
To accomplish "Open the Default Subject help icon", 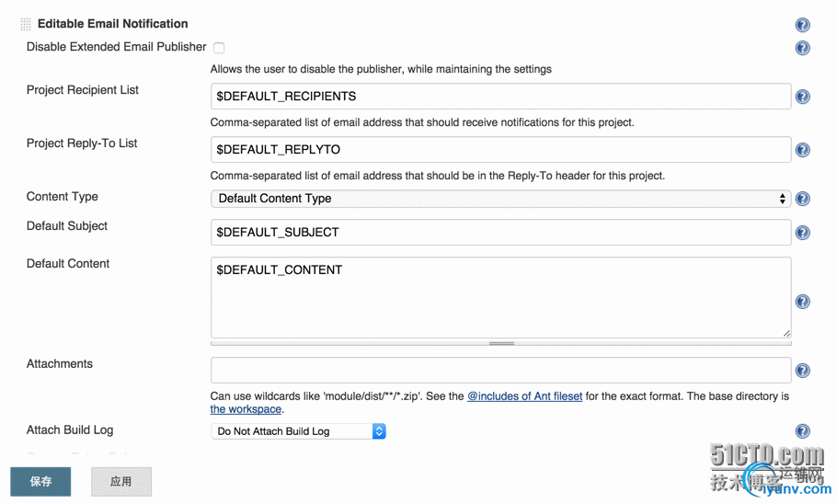I will 802,233.
